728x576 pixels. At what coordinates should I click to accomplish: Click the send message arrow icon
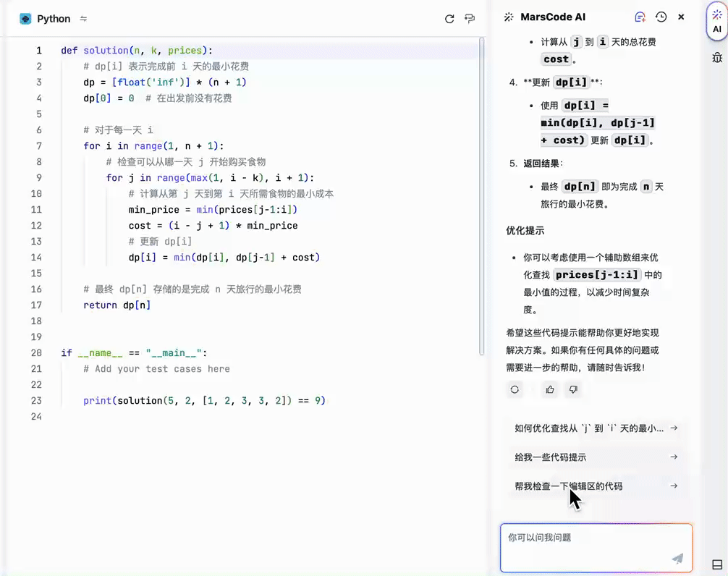coord(677,559)
